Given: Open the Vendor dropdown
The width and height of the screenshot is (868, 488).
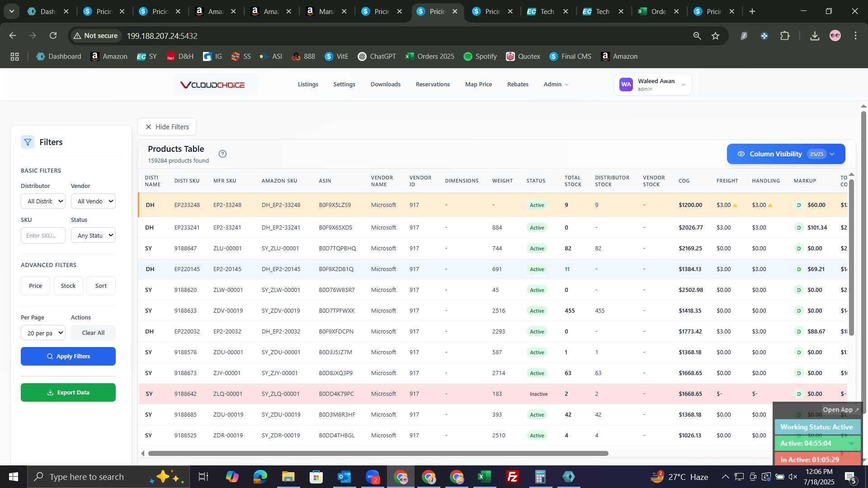Looking at the screenshot, I should pos(93,201).
